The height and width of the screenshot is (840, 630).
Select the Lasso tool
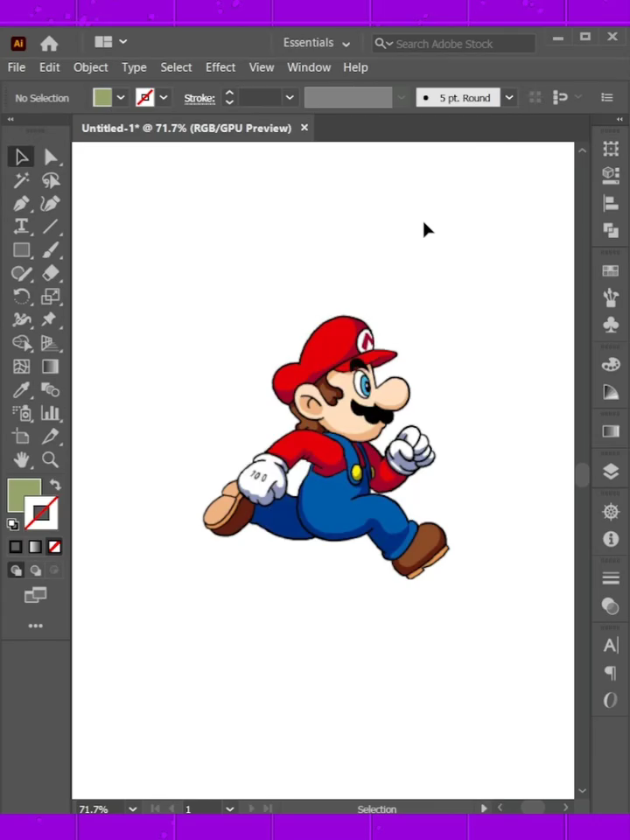pyautogui.click(x=51, y=180)
